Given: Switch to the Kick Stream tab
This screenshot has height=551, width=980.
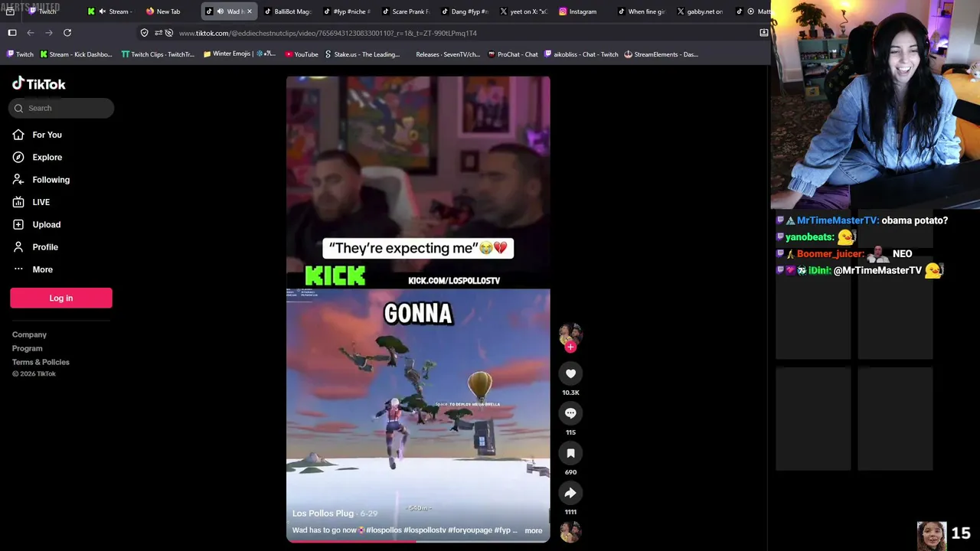Looking at the screenshot, I should pyautogui.click(x=109, y=11).
